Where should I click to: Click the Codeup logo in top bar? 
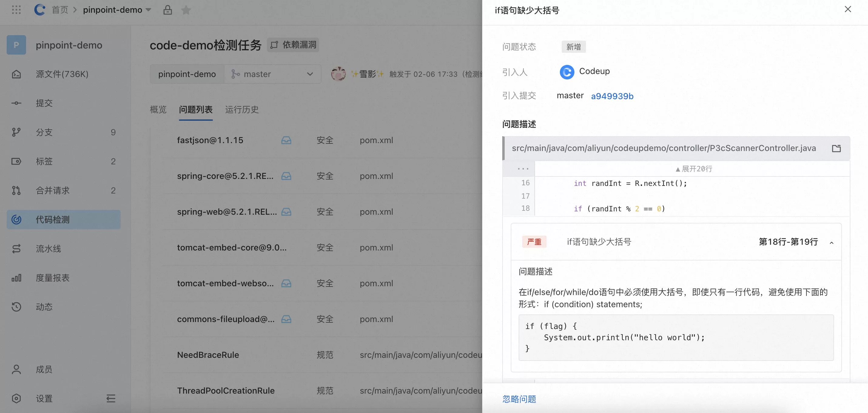click(40, 10)
